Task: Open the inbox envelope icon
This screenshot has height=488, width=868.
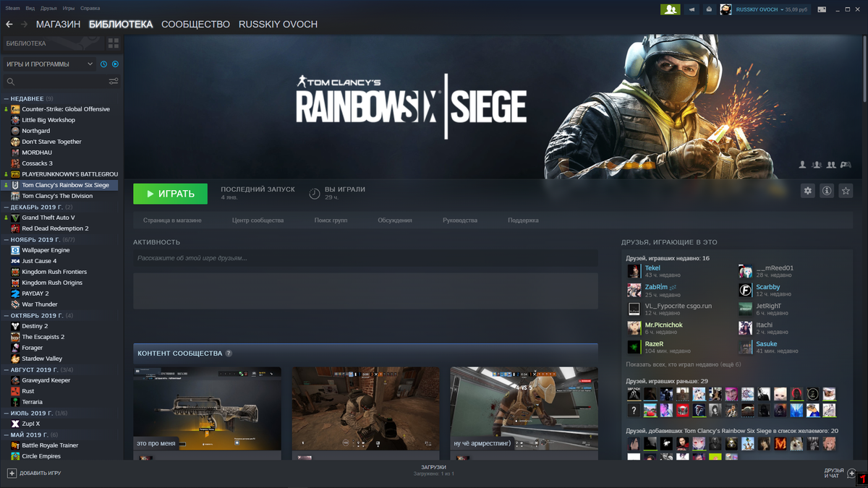Action: click(709, 9)
